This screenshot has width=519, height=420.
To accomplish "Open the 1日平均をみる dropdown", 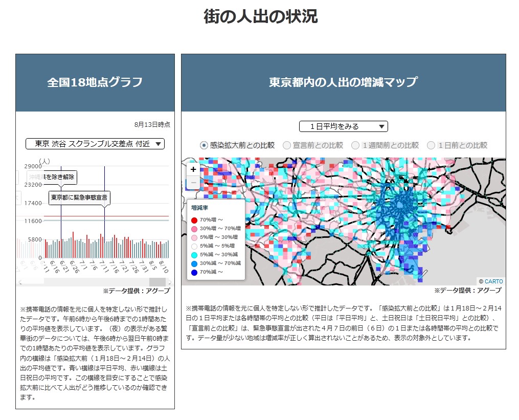I will click(x=343, y=126).
